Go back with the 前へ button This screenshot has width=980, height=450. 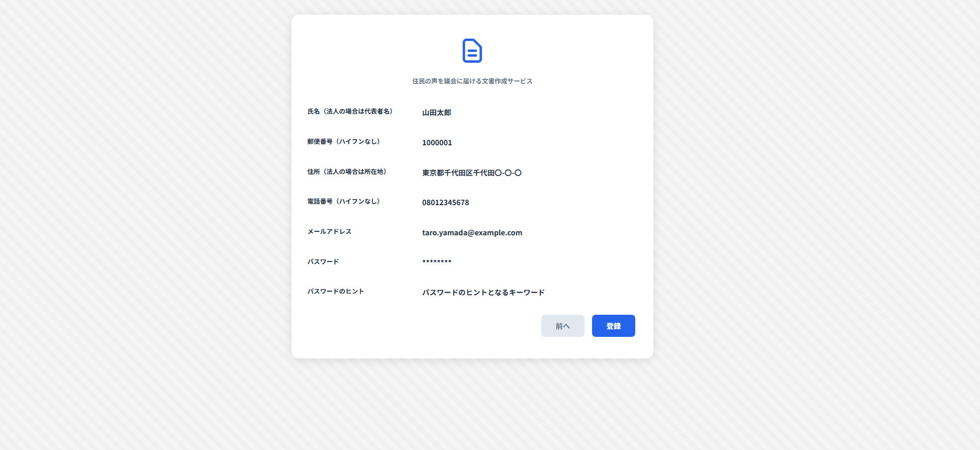(x=562, y=326)
